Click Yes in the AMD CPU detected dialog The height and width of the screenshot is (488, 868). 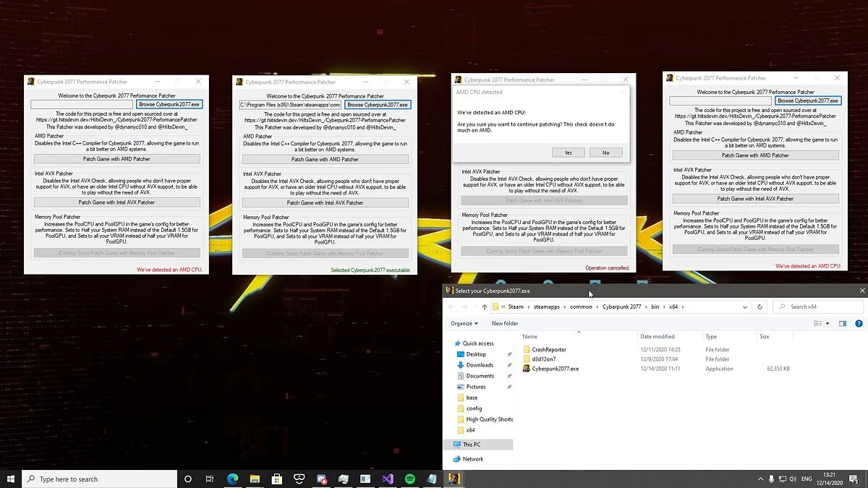(568, 153)
